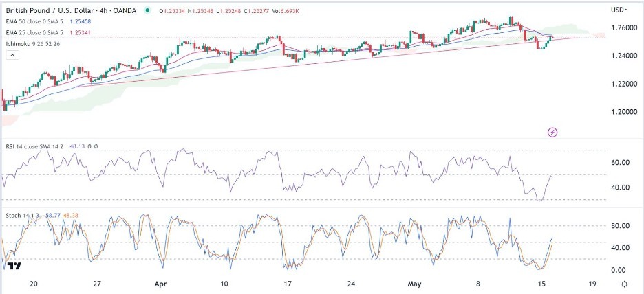Click the Vol 6.693K value
This screenshot has width=644, height=294.
point(270,10)
